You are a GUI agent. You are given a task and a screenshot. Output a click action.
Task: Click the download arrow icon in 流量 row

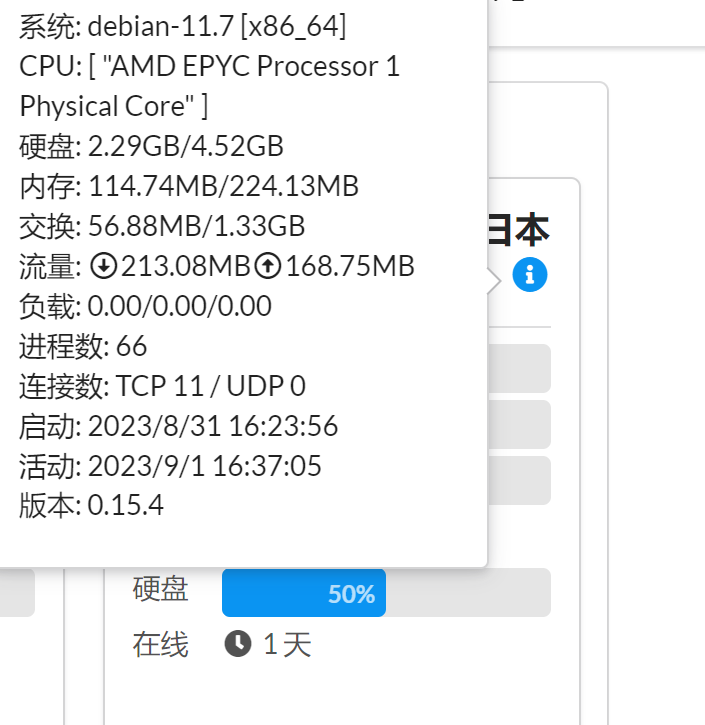tap(103, 266)
